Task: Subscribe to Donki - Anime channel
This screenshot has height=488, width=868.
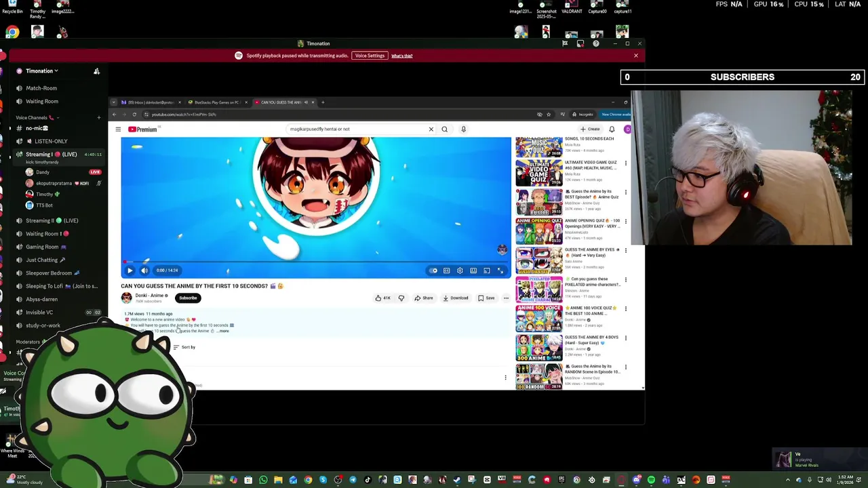Action: coord(188,298)
